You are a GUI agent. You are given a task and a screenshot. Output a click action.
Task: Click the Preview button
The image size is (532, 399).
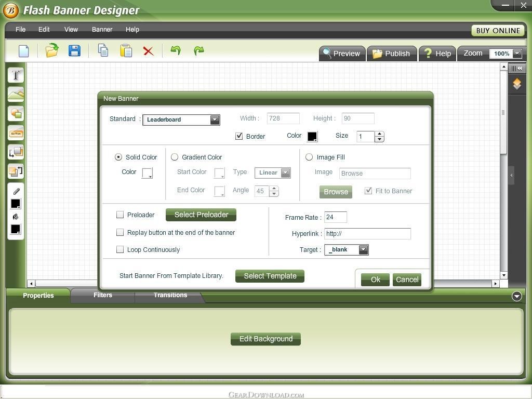pos(342,54)
